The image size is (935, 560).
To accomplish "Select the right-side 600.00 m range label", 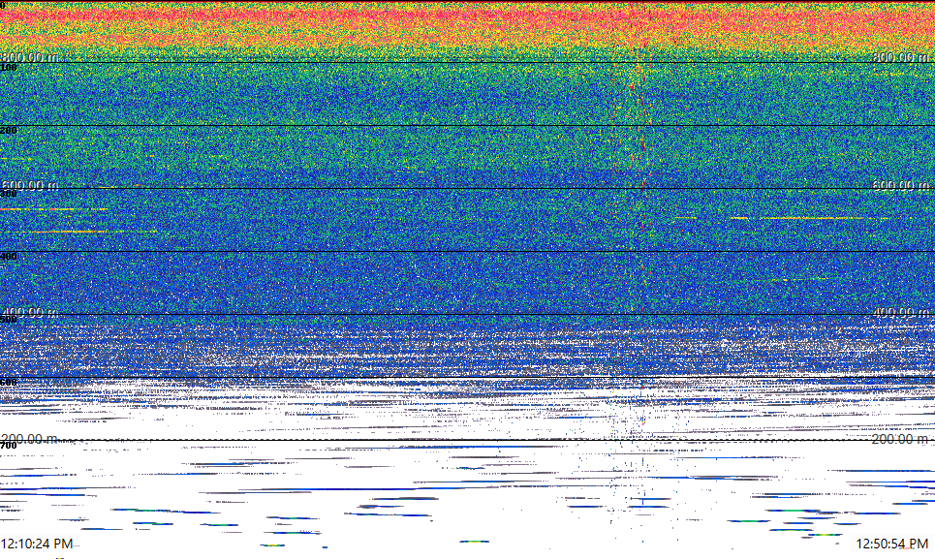I will pyautogui.click(x=900, y=185).
